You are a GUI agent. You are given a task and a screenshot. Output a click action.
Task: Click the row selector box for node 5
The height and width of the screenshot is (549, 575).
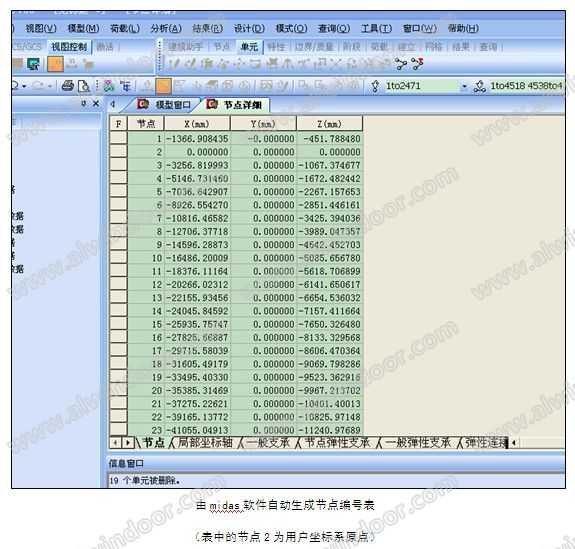(118, 191)
